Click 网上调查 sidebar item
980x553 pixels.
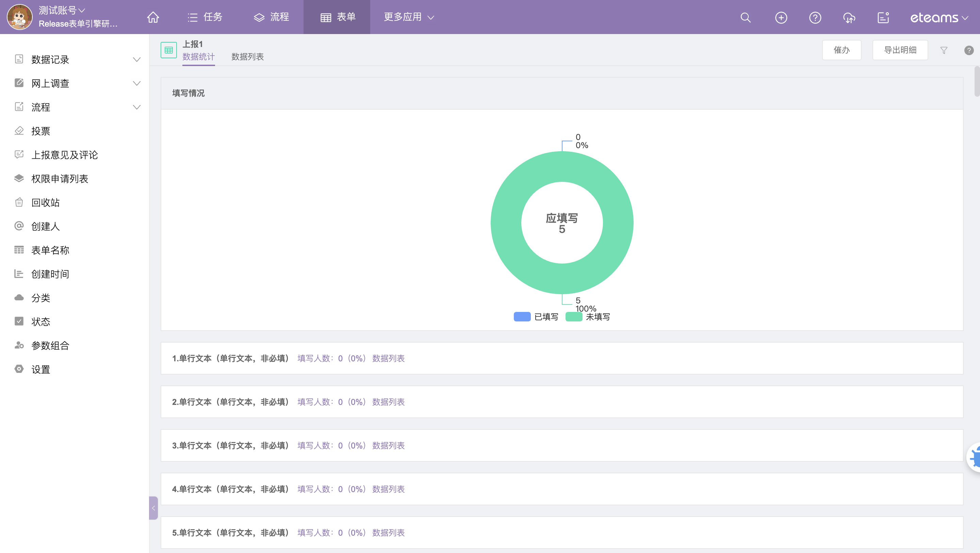point(50,83)
